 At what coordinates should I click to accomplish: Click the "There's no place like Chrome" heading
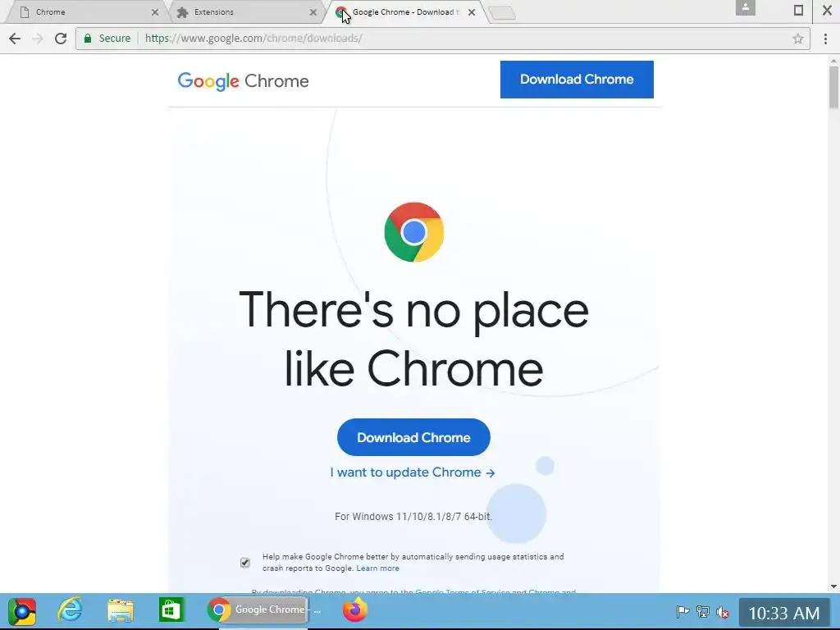click(x=413, y=339)
